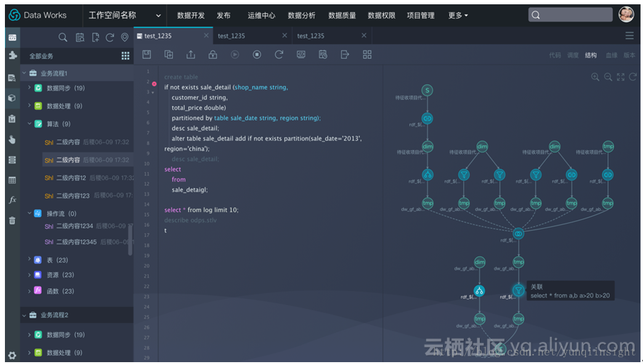
Task: Click the central join node in the graph
Action: 519,233
